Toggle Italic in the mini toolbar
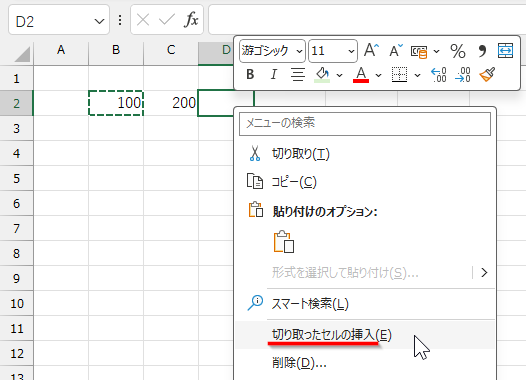The height and width of the screenshot is (380, 526). 274,74
